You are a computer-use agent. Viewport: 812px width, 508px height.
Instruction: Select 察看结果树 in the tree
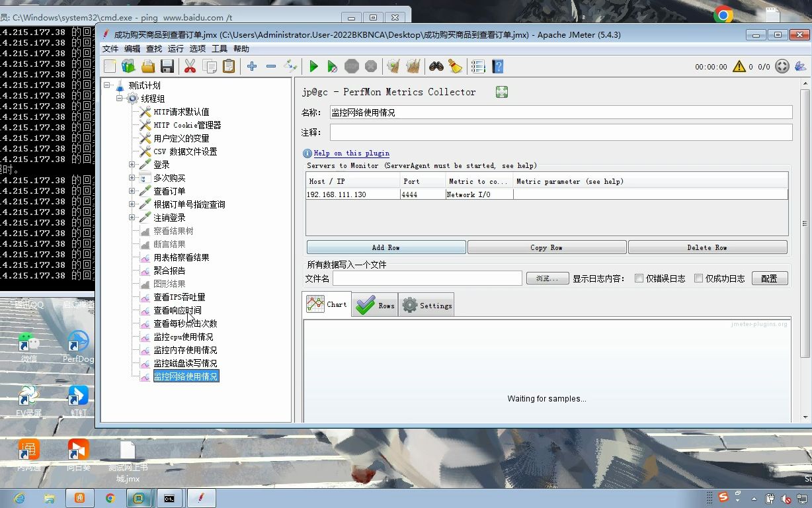173,231
